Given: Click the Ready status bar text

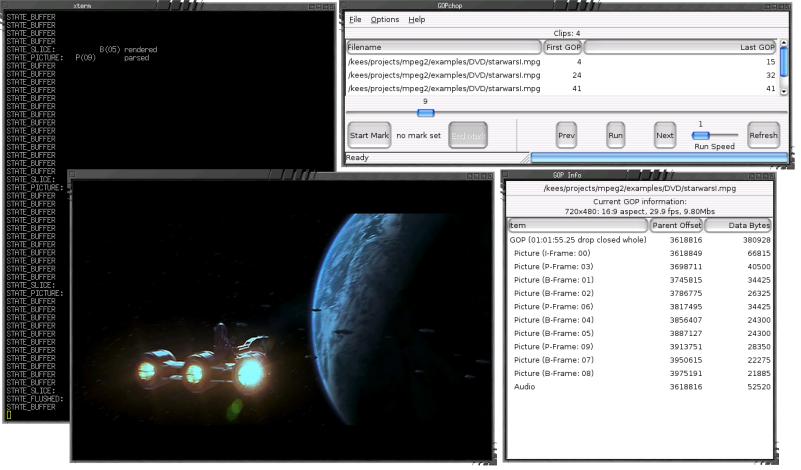Looking at the screenshot, I should (357, 157).
